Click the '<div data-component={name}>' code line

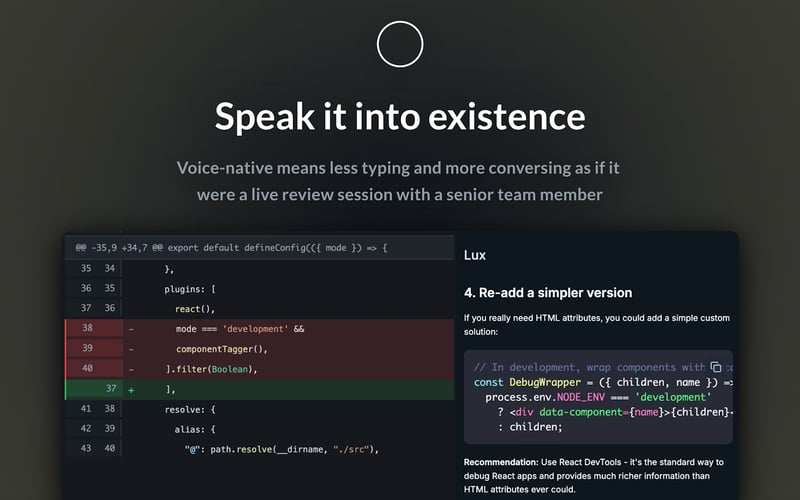pyautogui.click(x=615, y=412)
